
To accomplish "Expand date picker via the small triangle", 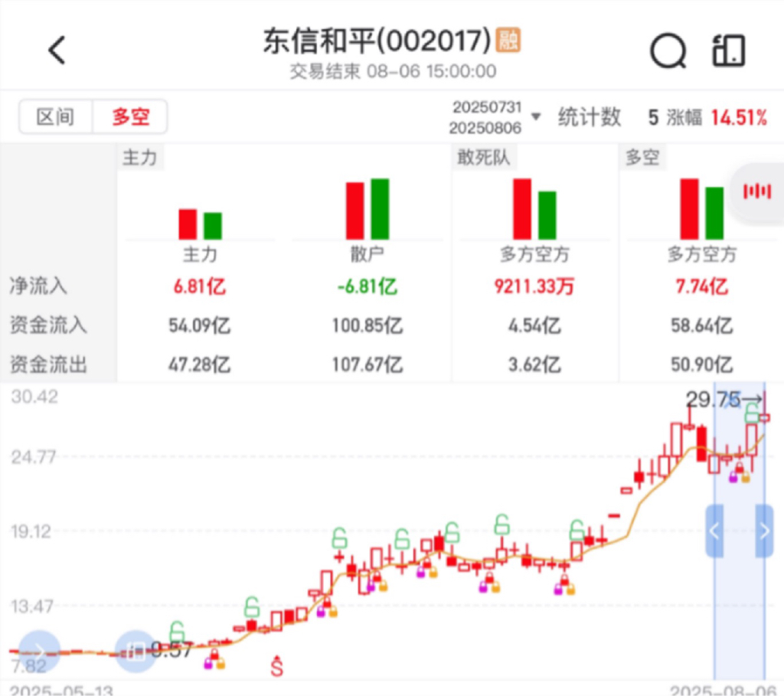I will point(535,117).
